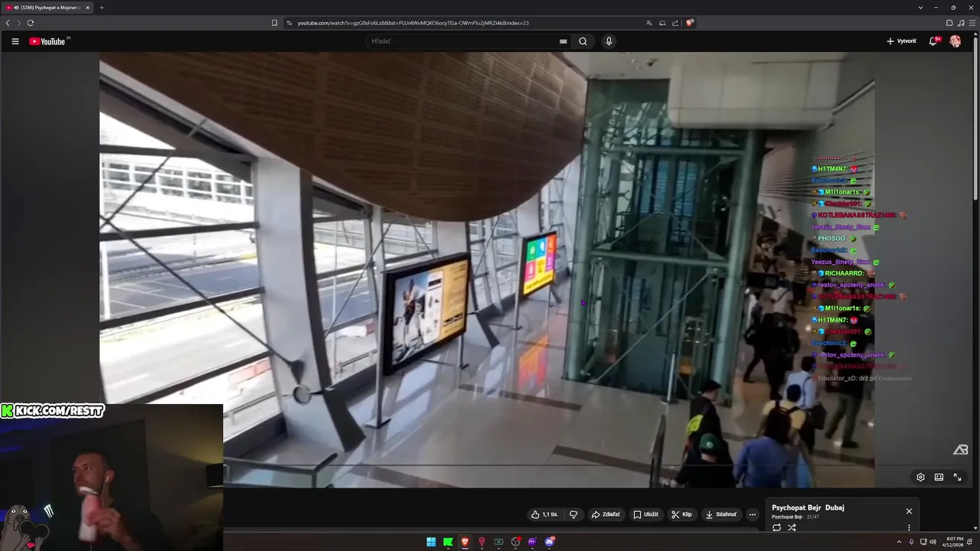Select the Psychopat a Majsner tab
The image size is (980, 551).
pyautogui.click(x=47, y=8)
